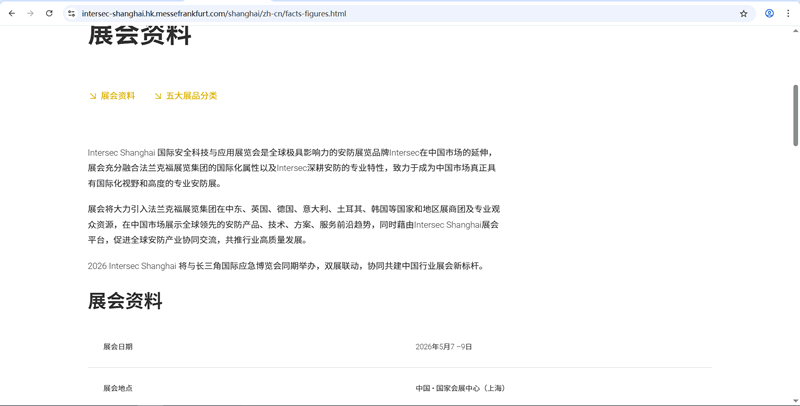The width and height of the screenshot is (800, 406).
Task: Jump to the 五大展品分类 anchor link
Action: coord(191,96)
